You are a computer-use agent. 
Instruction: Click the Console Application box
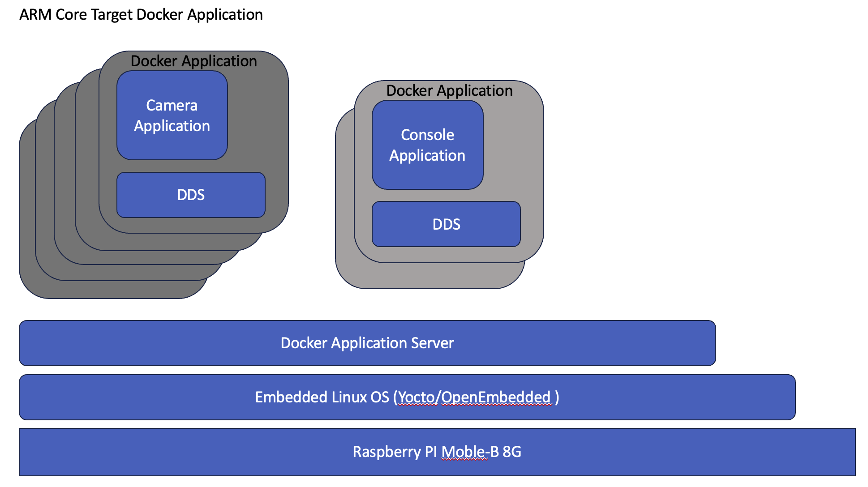[428, 145]
